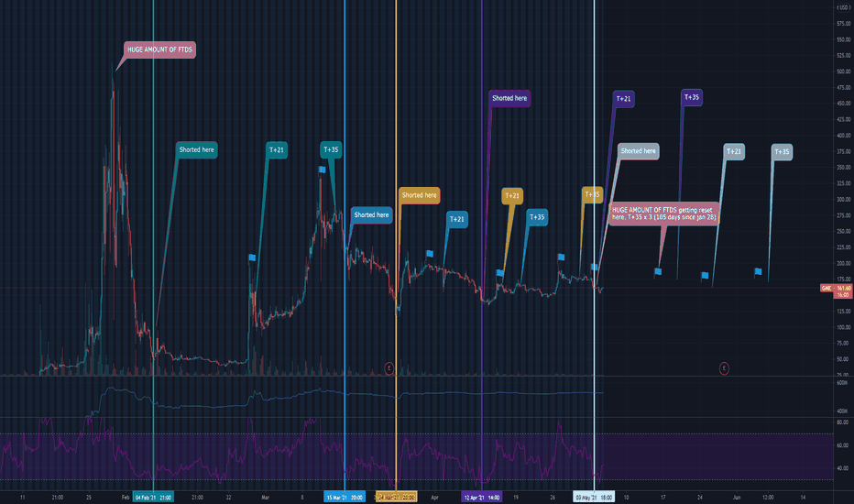Select the blue Shorted here callout
Image resolution: width=854 pixels, height=504 pixels.
coord(371,215)
